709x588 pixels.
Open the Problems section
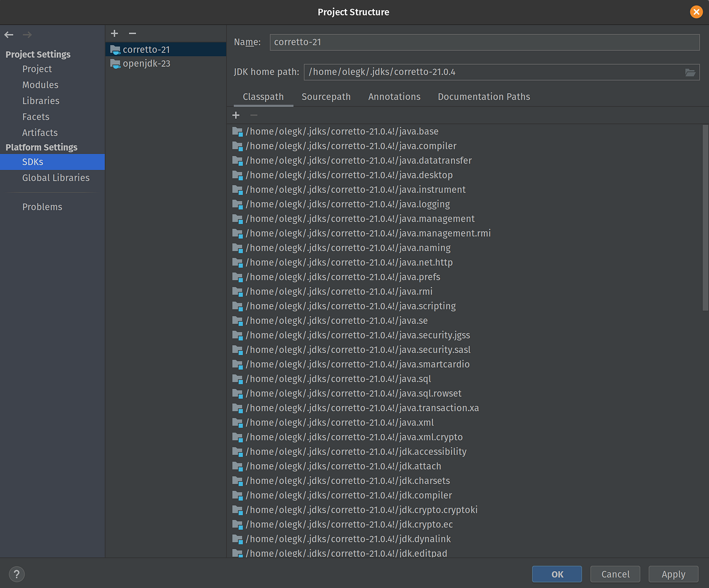click(x=42, y=207)
